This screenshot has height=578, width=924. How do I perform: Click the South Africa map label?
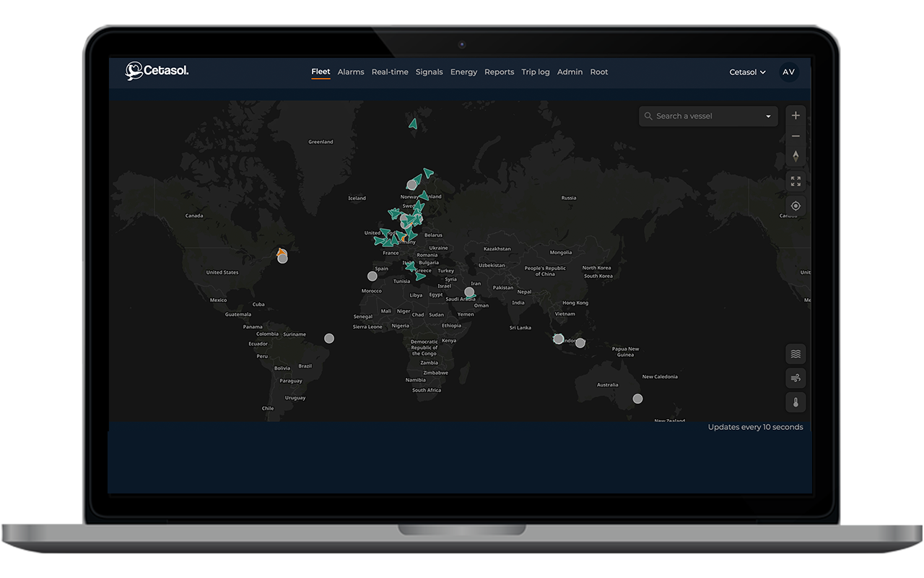(x=427, y=390)
